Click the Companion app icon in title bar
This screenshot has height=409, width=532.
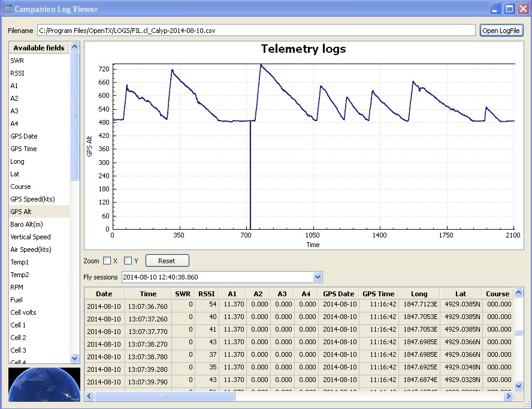pyautogui.click(x=8, y=9)
